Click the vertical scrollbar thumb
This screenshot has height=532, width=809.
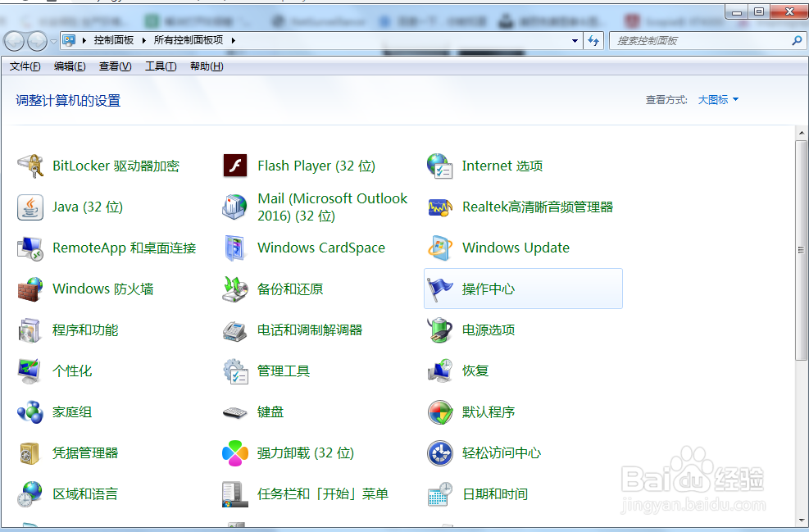(x=802, y=250)
